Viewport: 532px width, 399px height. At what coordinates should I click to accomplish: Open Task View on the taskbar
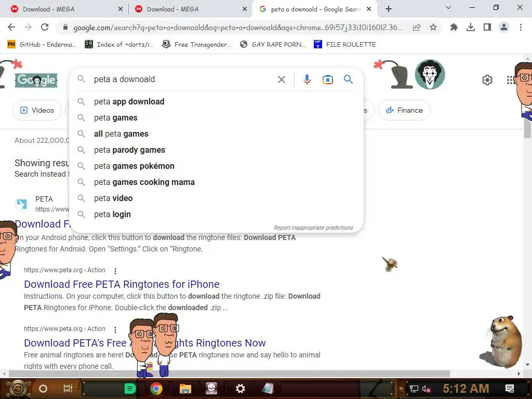click(x=68, y=389)
